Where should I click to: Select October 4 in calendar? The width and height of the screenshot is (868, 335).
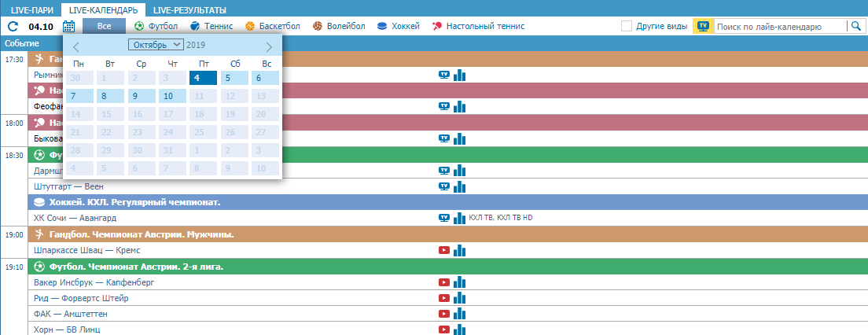coord(203,78)
